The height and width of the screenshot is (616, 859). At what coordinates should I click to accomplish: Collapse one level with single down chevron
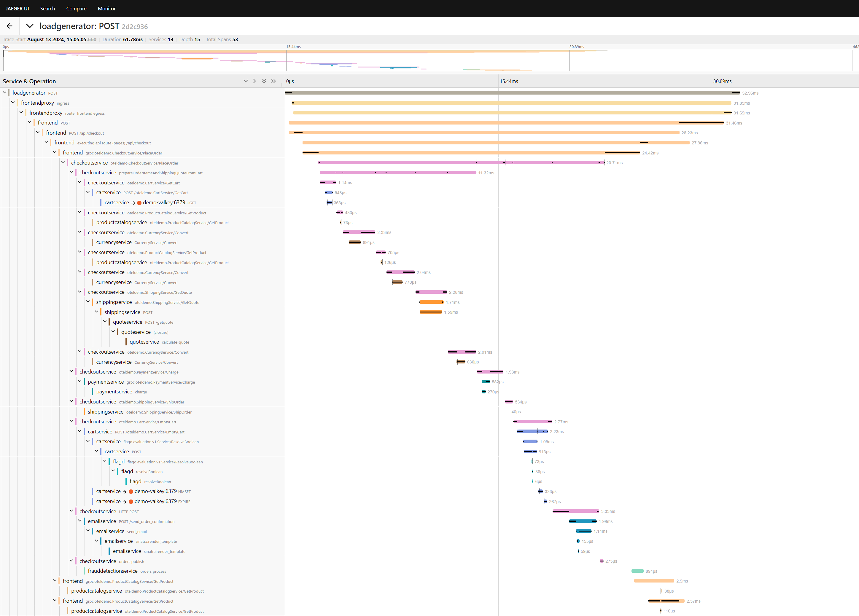(x=245, y=81)
